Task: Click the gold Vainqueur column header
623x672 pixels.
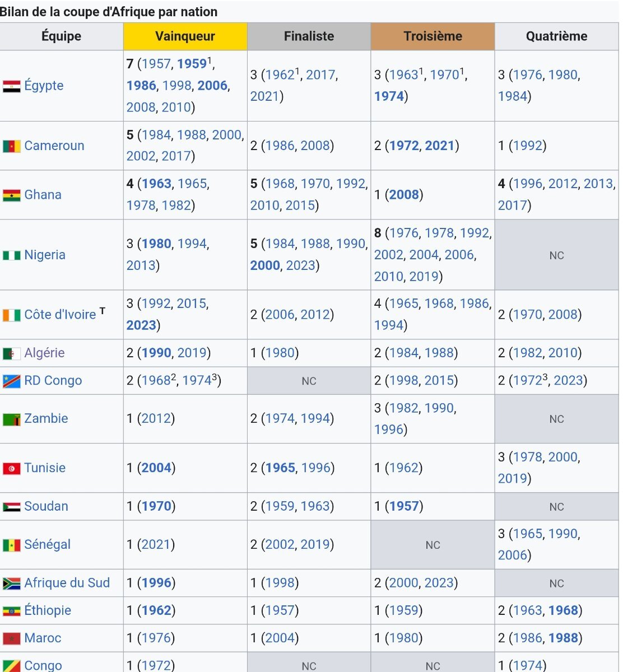Action: point(185,36)
